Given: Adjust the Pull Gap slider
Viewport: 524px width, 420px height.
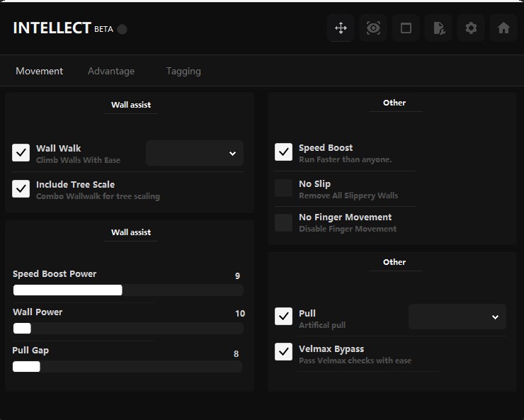Looking at the screenshot, I should (x=127, y=367).
